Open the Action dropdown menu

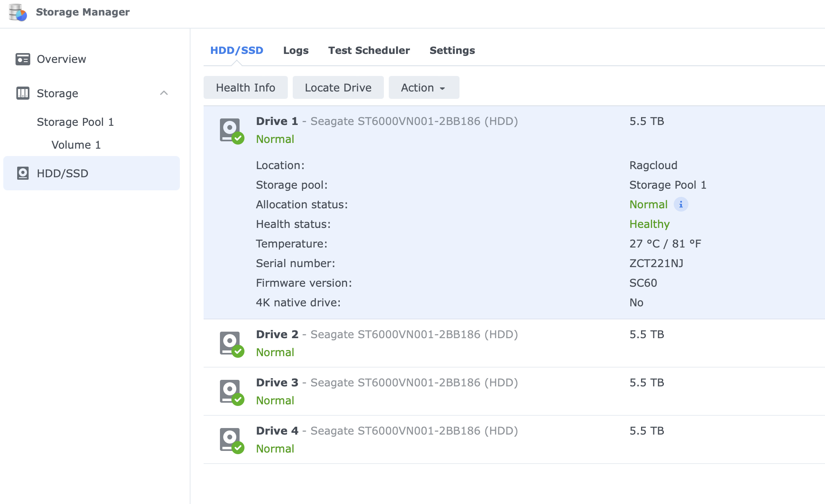(x=423, y=87)
